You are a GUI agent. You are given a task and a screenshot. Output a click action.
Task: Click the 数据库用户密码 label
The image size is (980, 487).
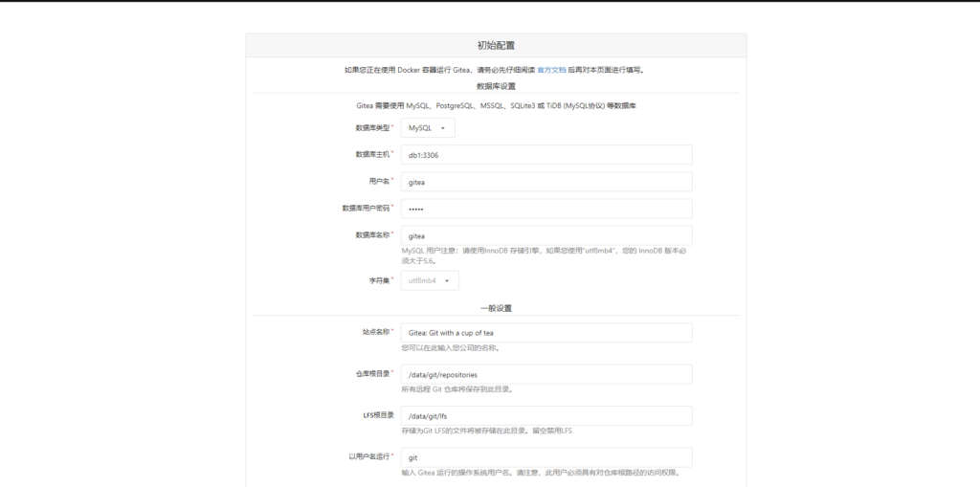[366, 208]
